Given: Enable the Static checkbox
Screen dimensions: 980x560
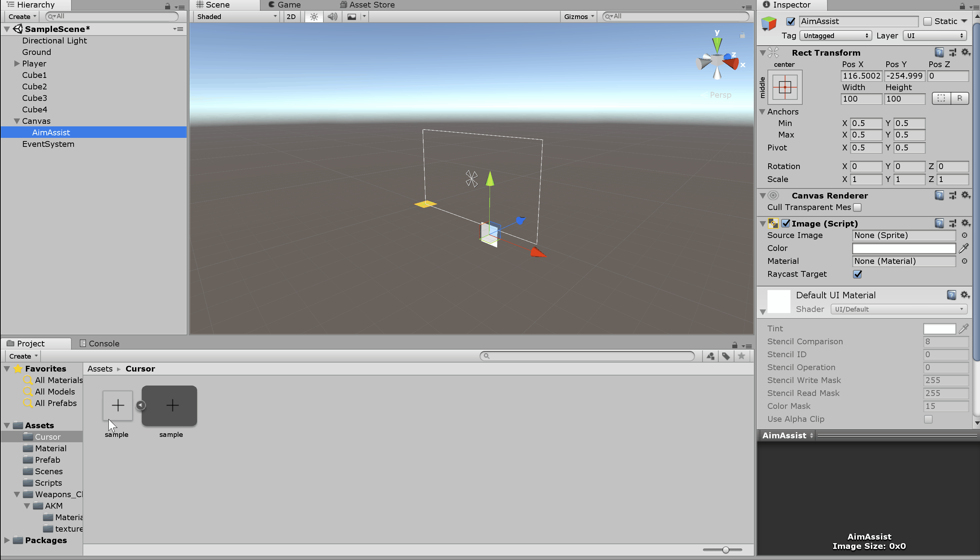Looking at the screenshot, I should 928,22.
